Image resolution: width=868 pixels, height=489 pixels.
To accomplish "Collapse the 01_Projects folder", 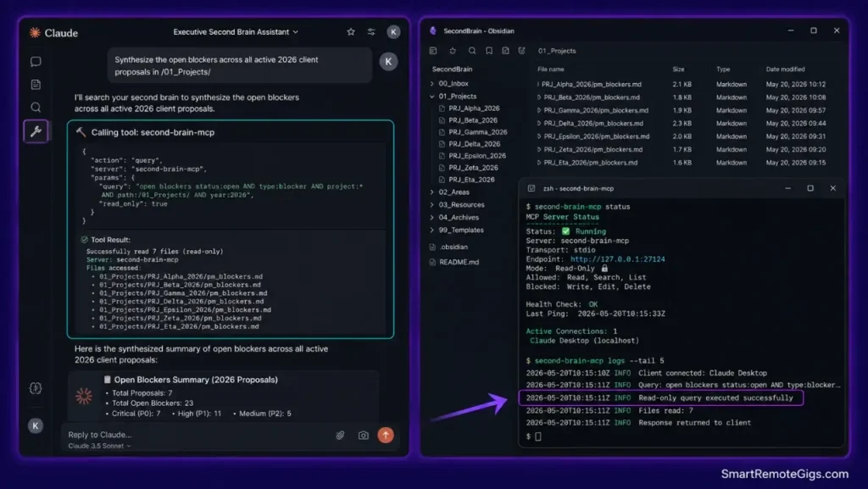I will pyautogui.click(x=431, y=97).
